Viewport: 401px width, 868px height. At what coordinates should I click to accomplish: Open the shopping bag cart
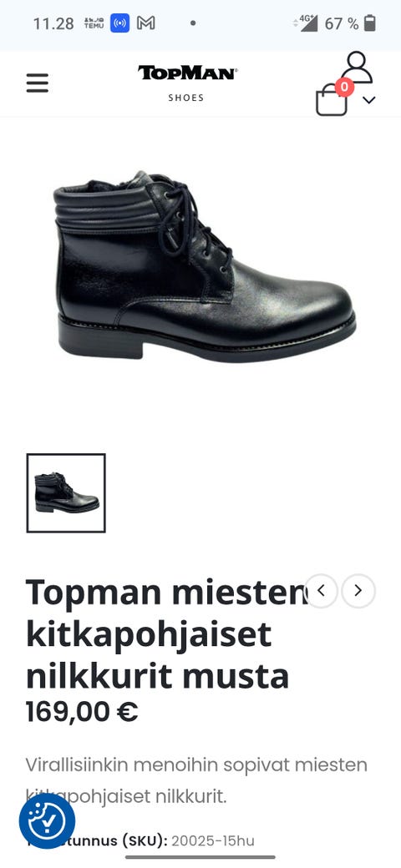(x=331, y=101)
